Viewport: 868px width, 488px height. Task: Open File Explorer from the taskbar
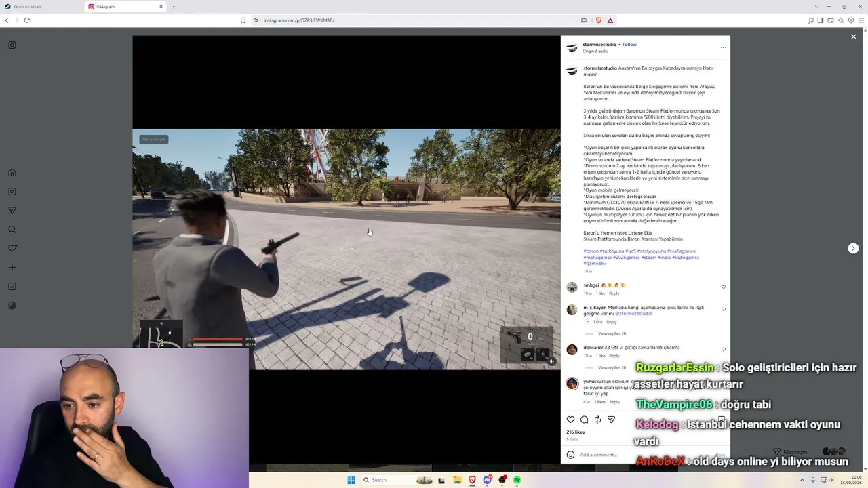click(458, 480)
